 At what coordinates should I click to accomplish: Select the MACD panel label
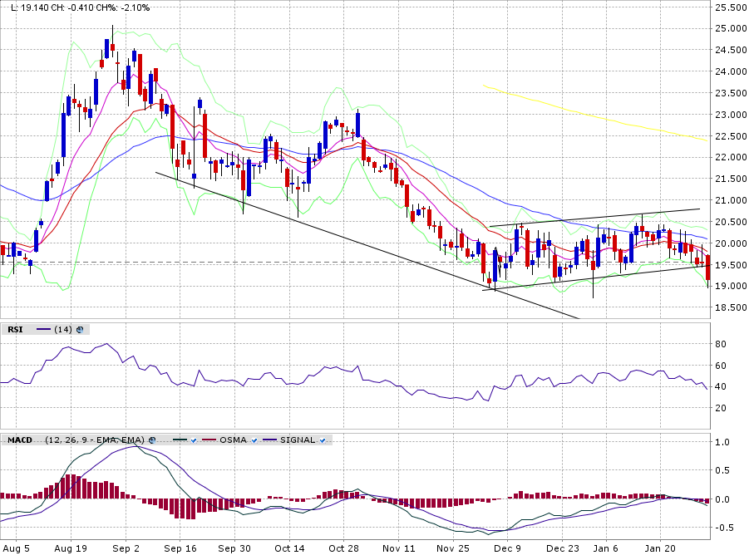(19, 440)
